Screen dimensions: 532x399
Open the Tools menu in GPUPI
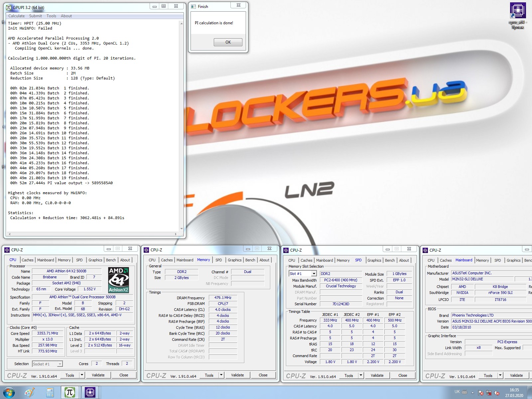click(52, 16)
